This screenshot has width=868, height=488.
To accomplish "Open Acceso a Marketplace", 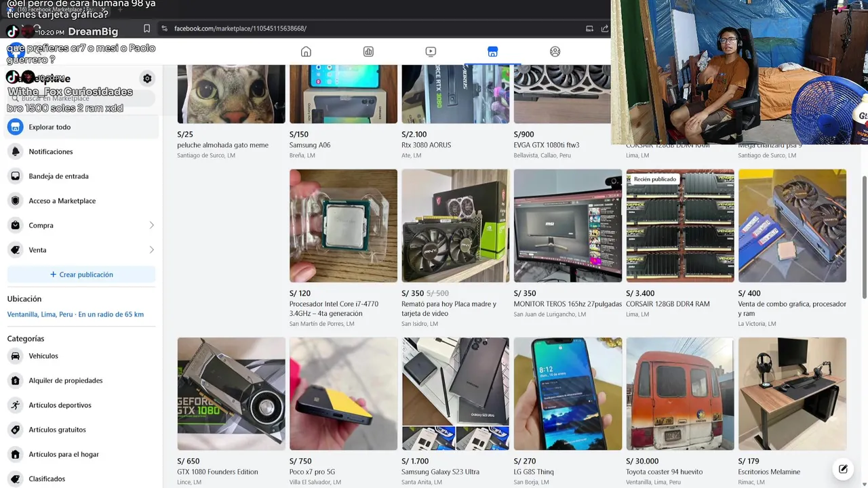I will click(81, 201).
